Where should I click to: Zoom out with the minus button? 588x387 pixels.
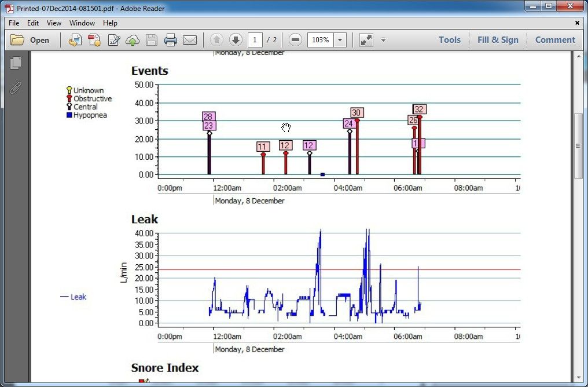click(295, 40)
